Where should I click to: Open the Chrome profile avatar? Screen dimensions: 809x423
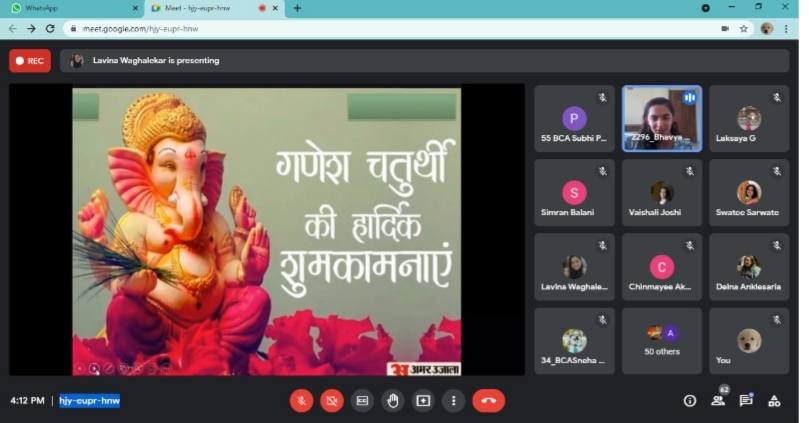[x=767, y=29]
